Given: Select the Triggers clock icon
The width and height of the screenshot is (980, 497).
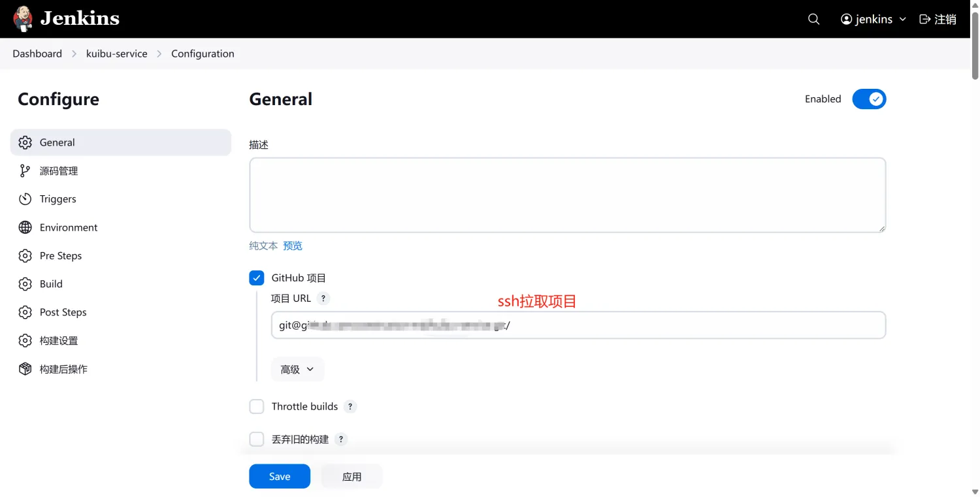Looking at the screenshot, I should click(25, 199).
